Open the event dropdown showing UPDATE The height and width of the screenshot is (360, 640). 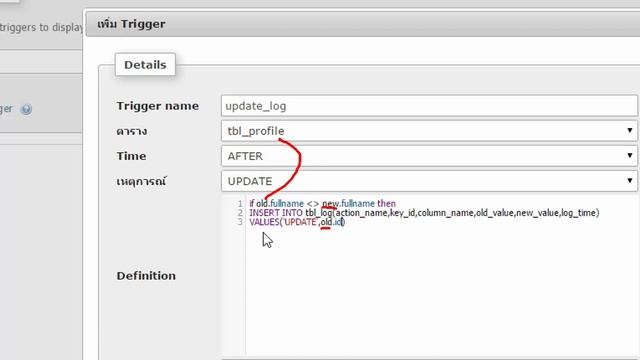(429, 181)
